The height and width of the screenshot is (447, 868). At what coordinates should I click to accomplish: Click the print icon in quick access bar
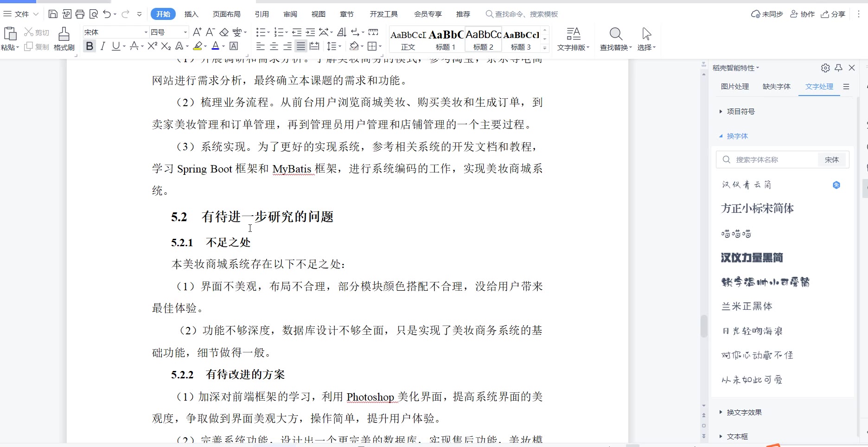pyautogui.click(x=80, y=14)
